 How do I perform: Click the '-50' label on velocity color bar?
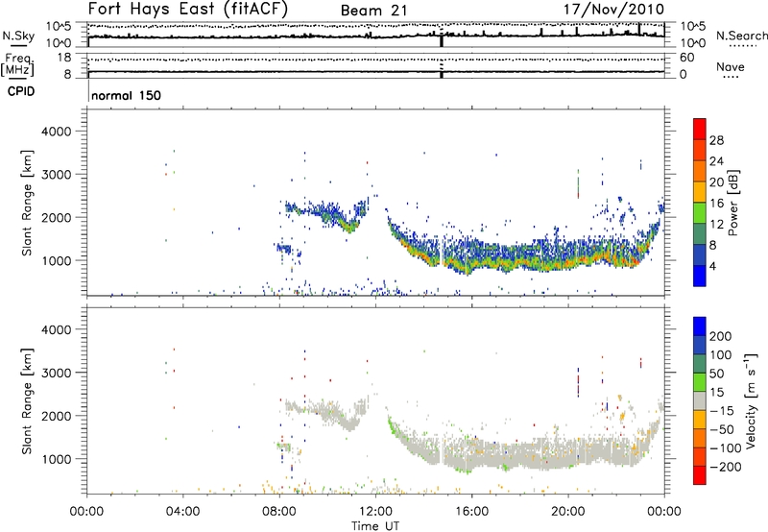pyautogui.click(x=721, y=430)
